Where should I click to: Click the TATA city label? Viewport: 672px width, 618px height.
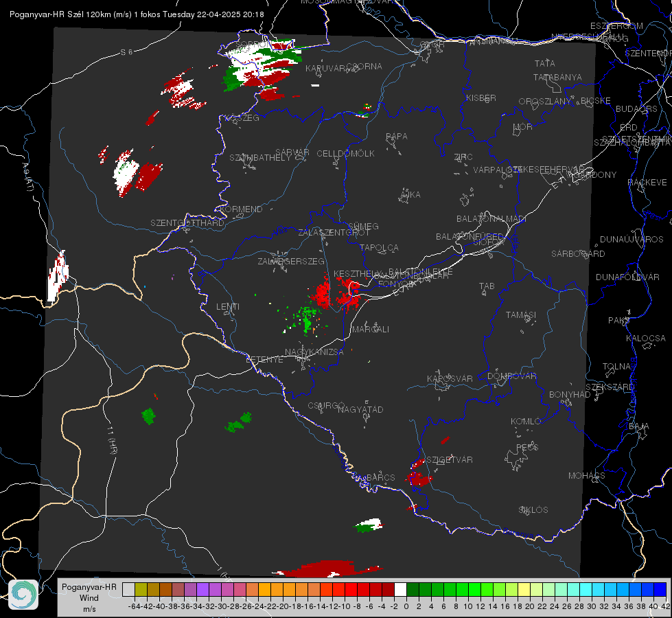click(545, 63)
